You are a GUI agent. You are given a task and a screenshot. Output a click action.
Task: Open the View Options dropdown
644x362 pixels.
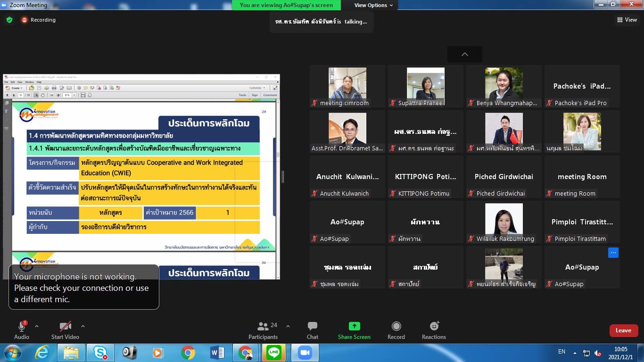click(x=373, y=5)
